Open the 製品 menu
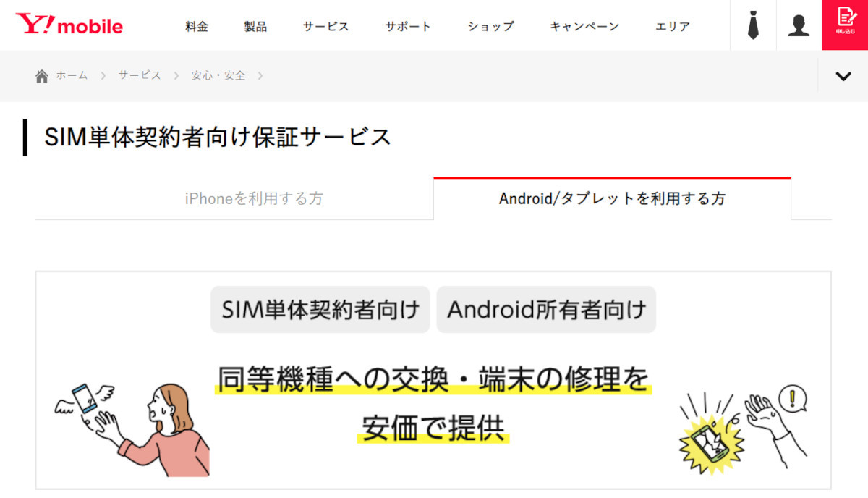Viewport: 868px width, 498px height. [255, 27]
